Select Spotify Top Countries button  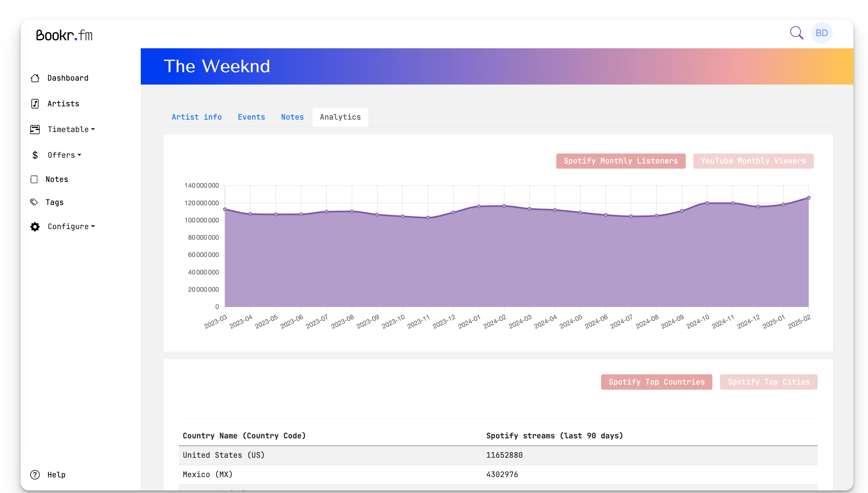point(656,382)
